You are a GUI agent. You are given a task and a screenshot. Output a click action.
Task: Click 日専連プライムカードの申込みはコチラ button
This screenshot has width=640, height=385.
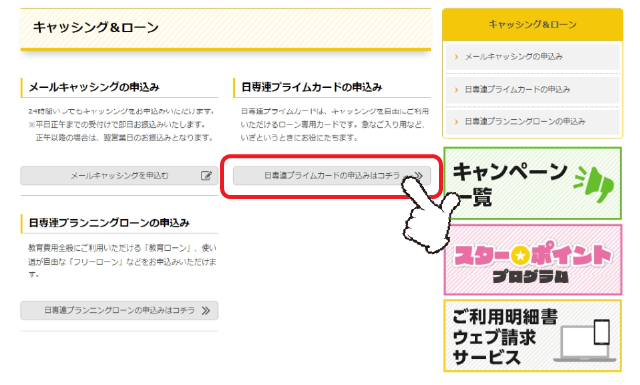(x=332, y=176)
